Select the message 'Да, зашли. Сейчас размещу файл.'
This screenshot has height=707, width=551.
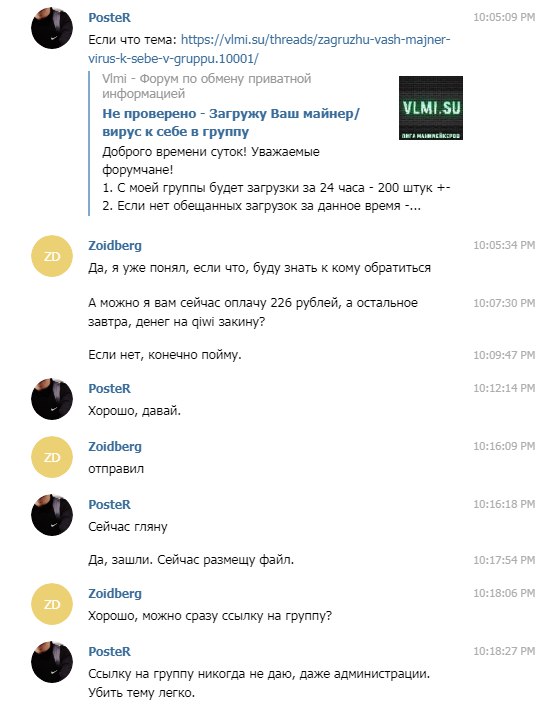click(191, 560)
